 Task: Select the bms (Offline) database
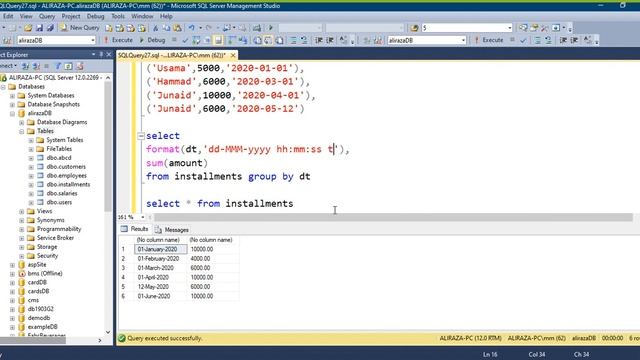coord(45,273)
